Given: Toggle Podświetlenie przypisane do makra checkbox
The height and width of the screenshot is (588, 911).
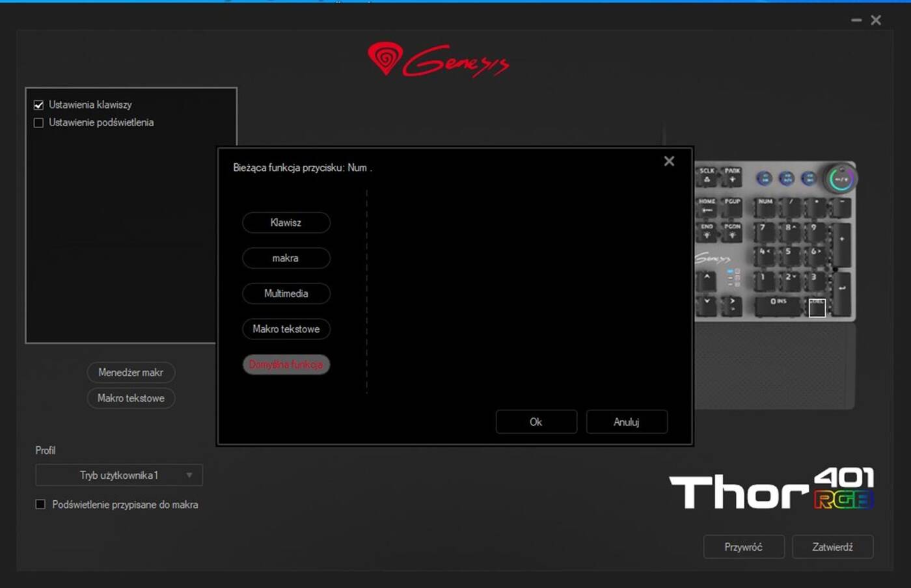Looking at the screenshot, I should pyautogui.click(x=40, y=505).
